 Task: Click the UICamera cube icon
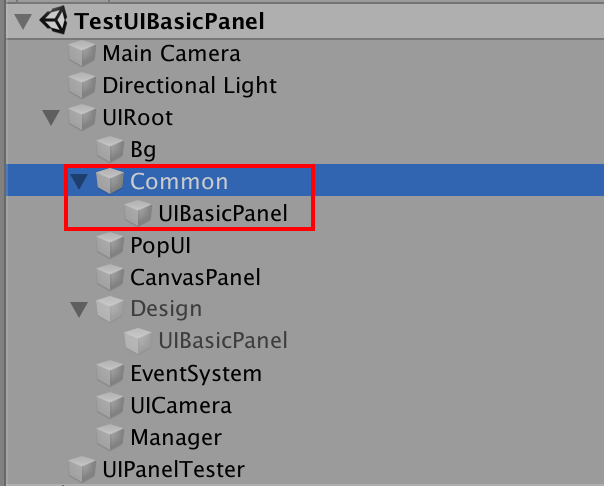tap(110, 406)
